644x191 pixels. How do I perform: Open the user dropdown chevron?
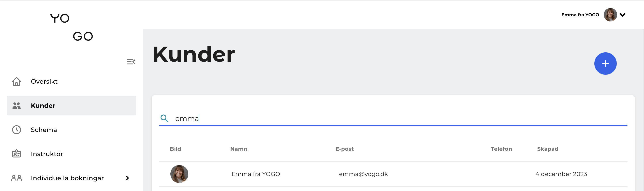(x=623, y=15)
